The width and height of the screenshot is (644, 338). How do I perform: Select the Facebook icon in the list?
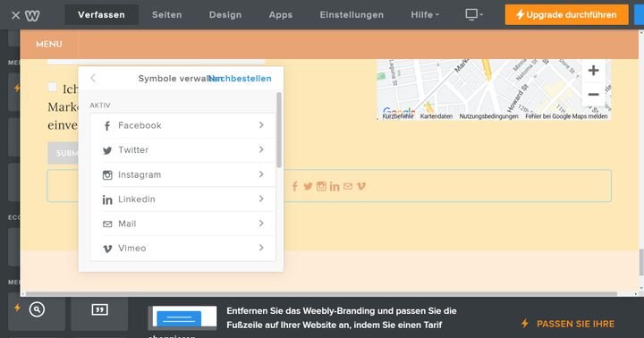coord(107,126)
